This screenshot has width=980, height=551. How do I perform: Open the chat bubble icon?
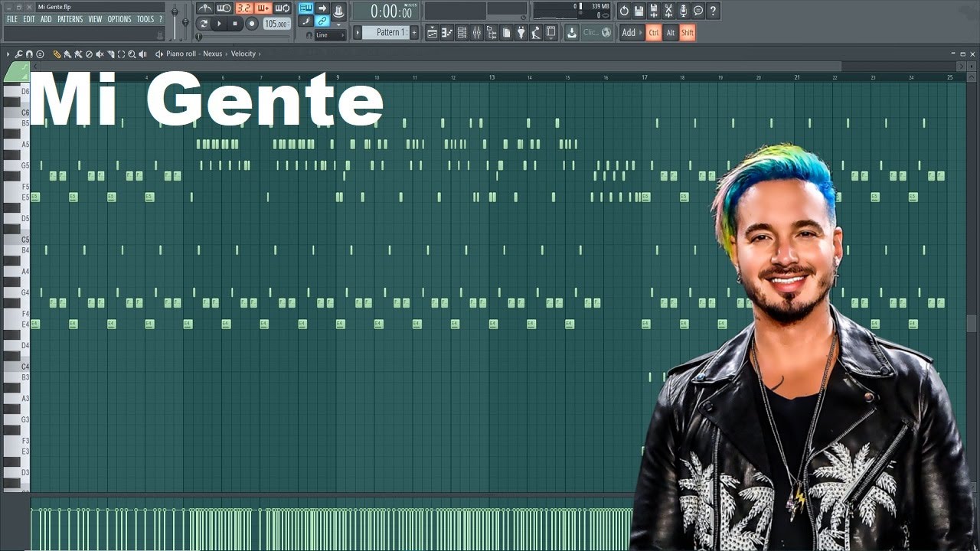click(x=698, y=11)
